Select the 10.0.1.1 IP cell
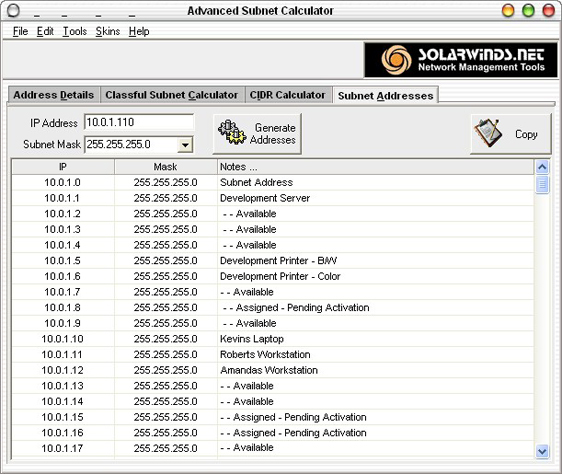Screen dimensions: 562x474 point(63,198)
